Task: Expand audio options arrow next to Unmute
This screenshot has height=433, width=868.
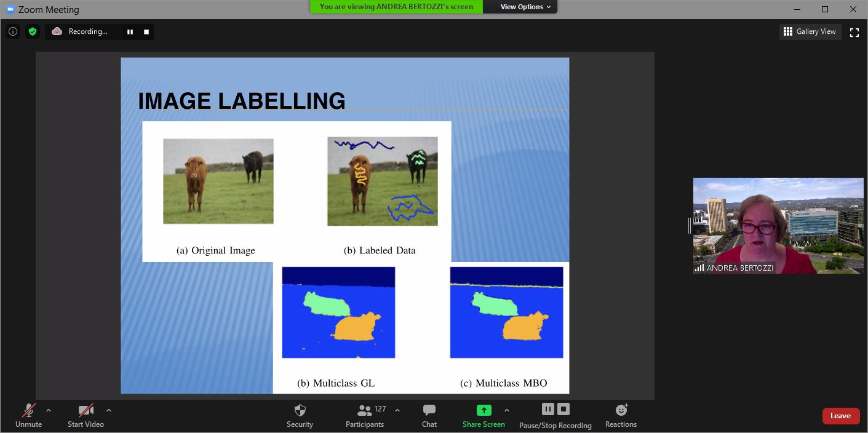Action: [x=49, y=410]
